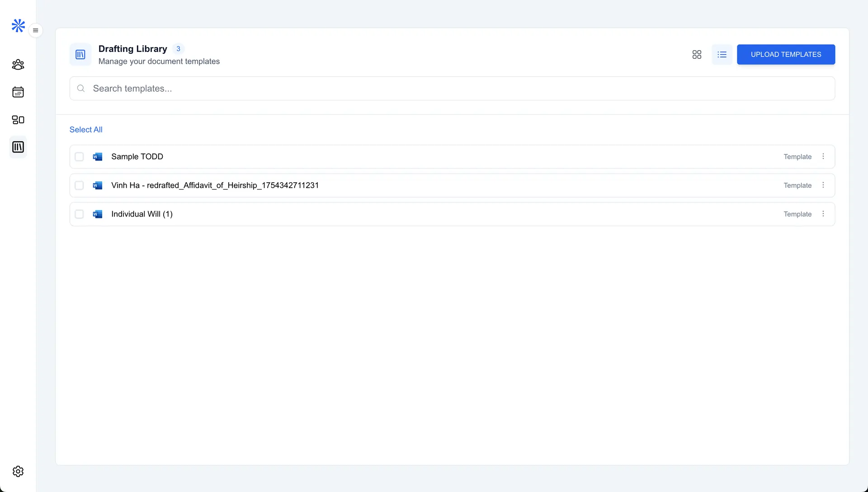Open the contacts group sidebar icon

click(18, 65)
